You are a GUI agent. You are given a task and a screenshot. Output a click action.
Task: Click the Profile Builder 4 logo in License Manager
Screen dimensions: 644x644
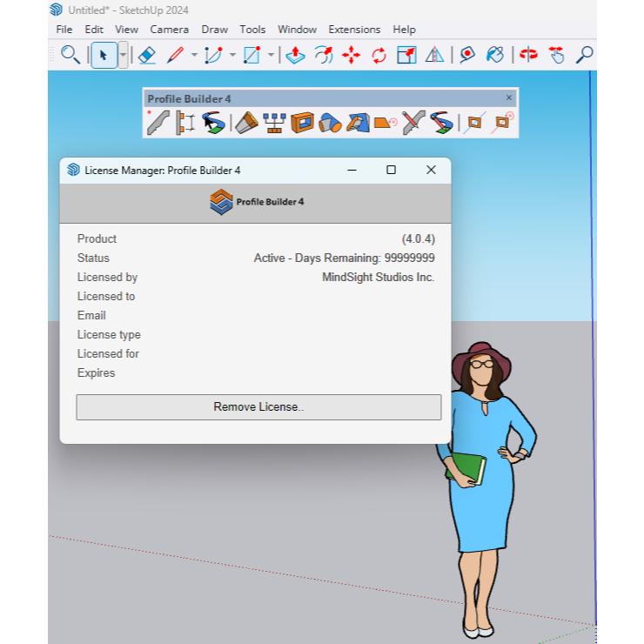(257, 202)
